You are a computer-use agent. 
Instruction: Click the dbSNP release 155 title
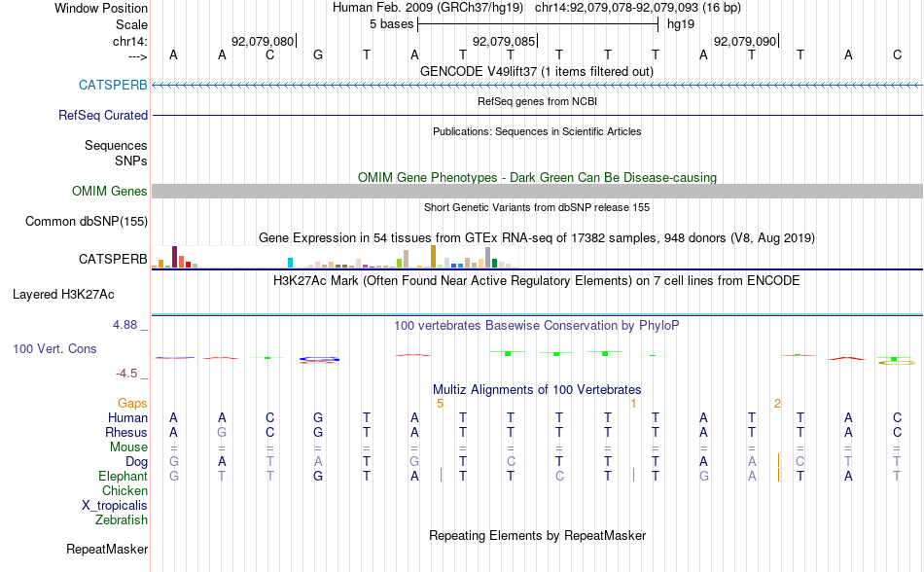pos(537,208)
